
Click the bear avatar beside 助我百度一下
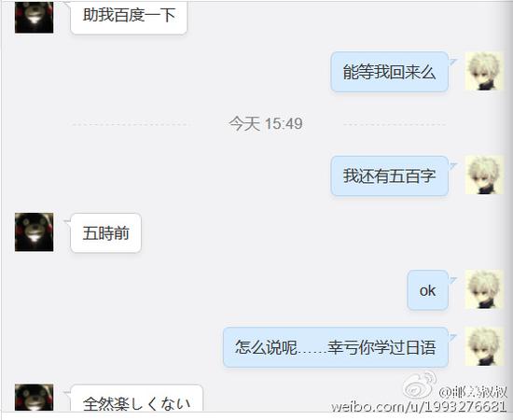(34, 17)
